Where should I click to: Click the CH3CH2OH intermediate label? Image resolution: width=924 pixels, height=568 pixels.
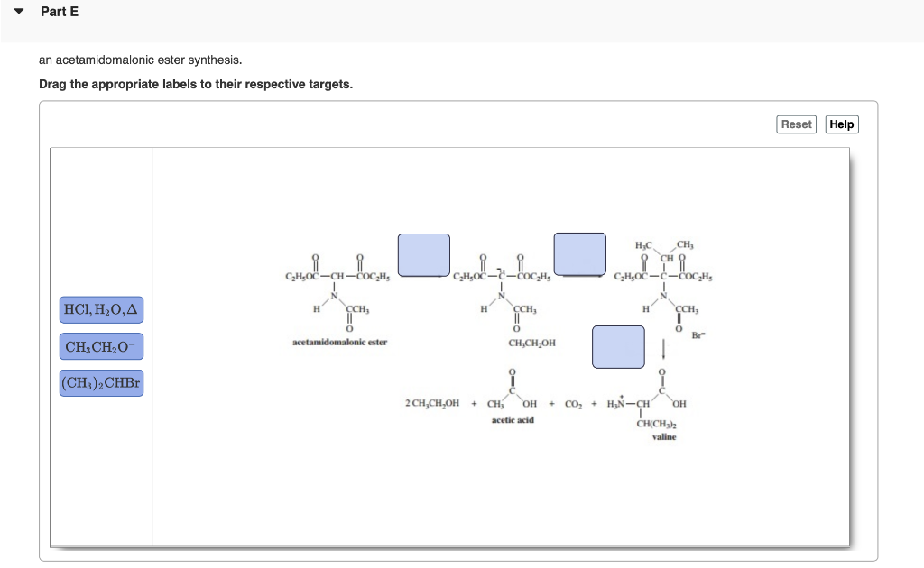point(532,343)
